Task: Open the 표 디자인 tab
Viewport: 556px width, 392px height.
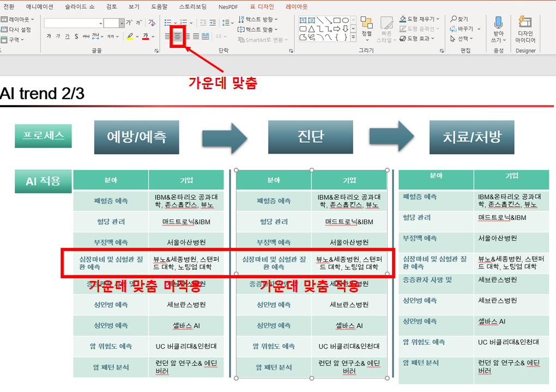Action: pyautogui.click(x=262, y=7)
